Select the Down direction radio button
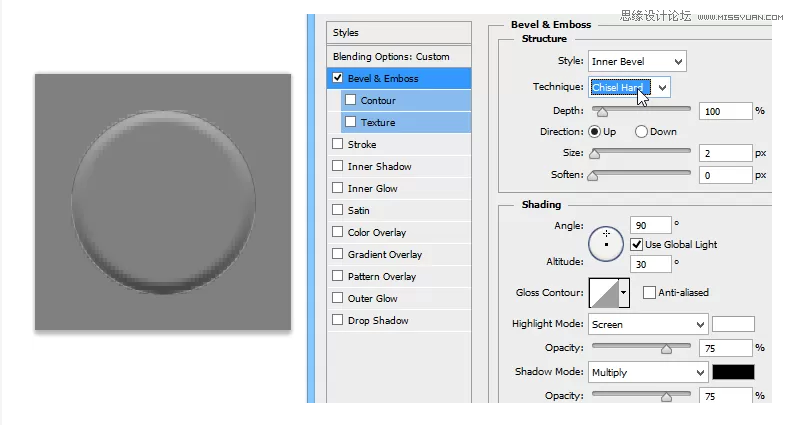 point(641,131)
